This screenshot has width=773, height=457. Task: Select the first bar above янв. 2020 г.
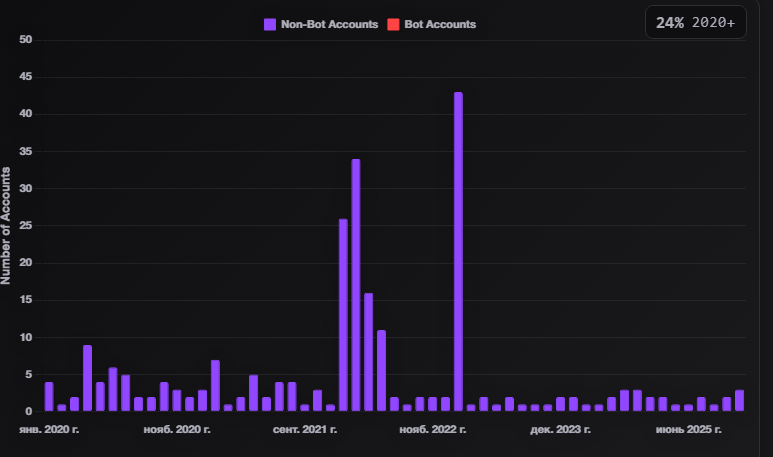[49, 396]
